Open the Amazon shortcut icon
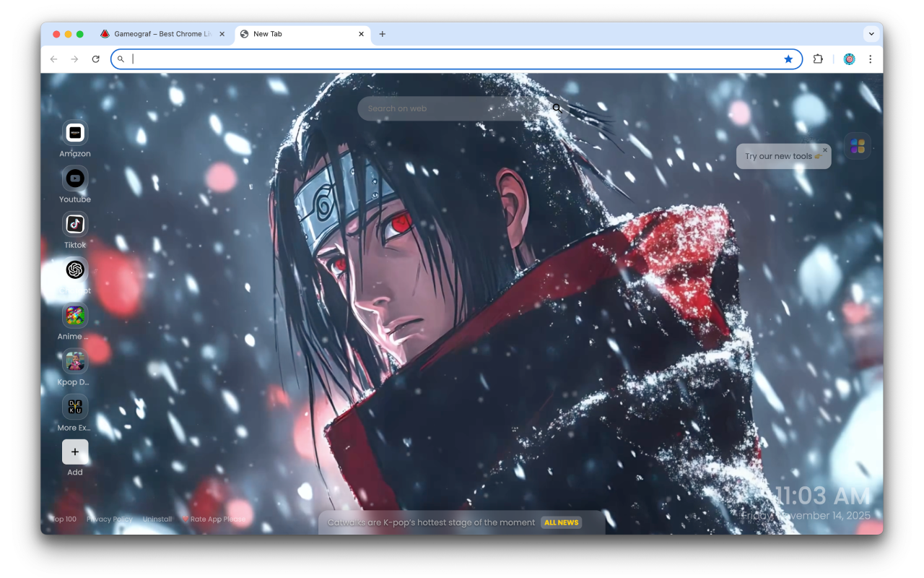Image resolution: width=924 pixels, height=578 pixels. tap(75, 133)
